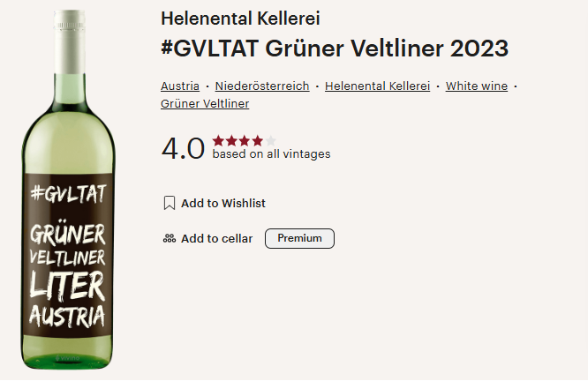
Task: Click the Premium badge button
Action: click(299, 239)
